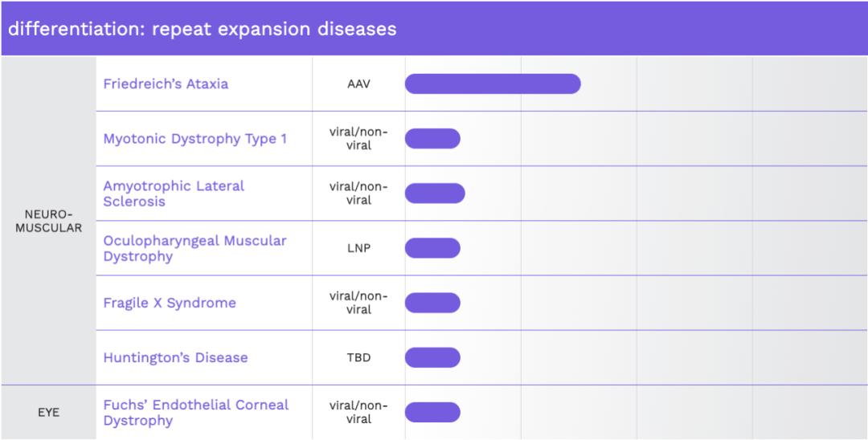The image size is (868, 440).
Task: Select the LNP delivery label
Action: pos(358,248)
